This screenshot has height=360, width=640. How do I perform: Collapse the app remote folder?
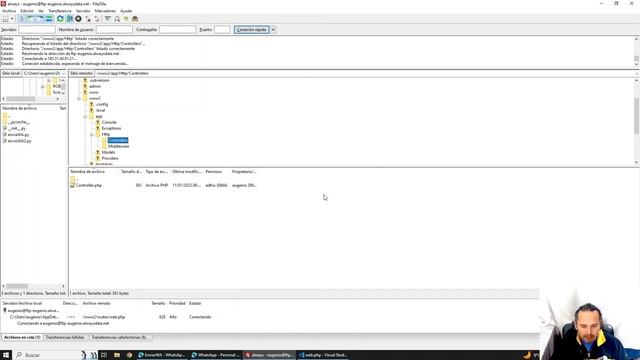click(x=85, y=117)
